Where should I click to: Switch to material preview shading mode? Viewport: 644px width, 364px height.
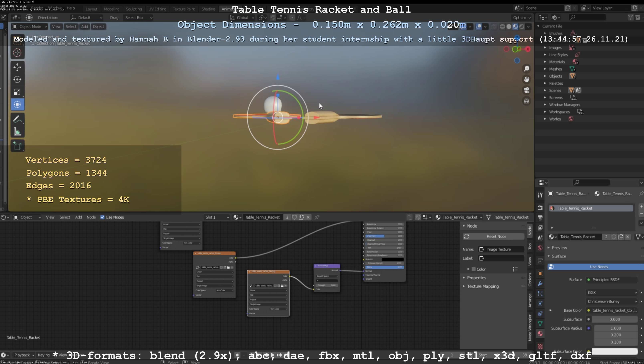tap(515, 26)
